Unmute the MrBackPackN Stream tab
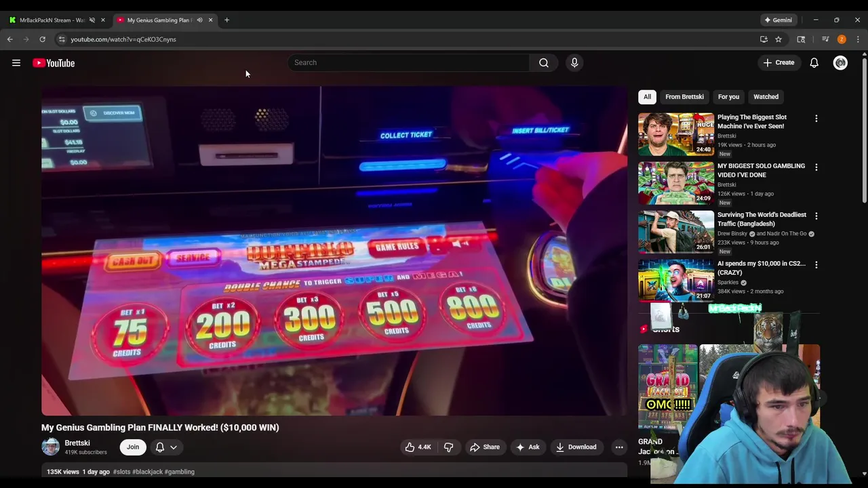Image resolution: width=868 pixels, height=488 pixels. (92, 20)
